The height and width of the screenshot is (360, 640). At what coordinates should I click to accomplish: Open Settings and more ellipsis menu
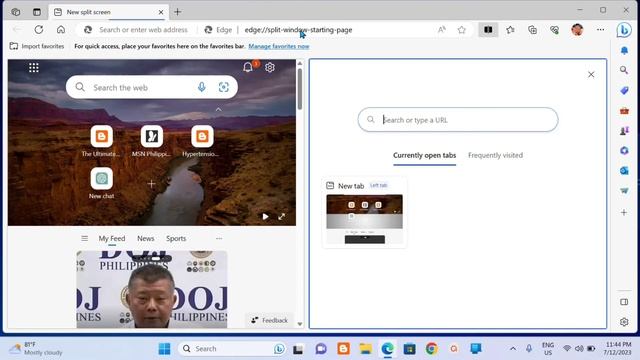pos(600,29)
